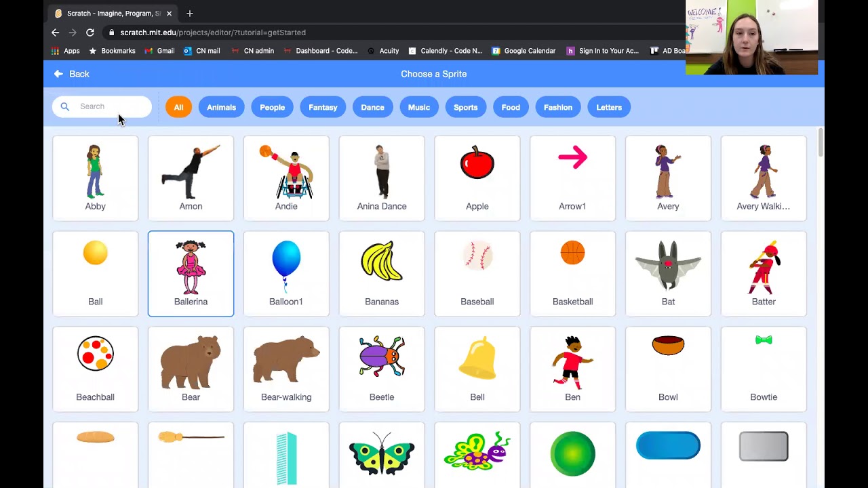Open the Apps bookmark shortcut
The image size is (868, 488).
tap(66, 51)
